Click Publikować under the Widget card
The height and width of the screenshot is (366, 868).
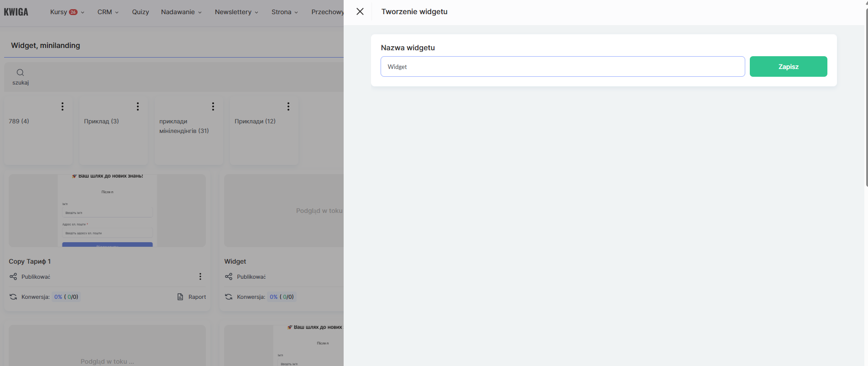[x=251, y=276]
